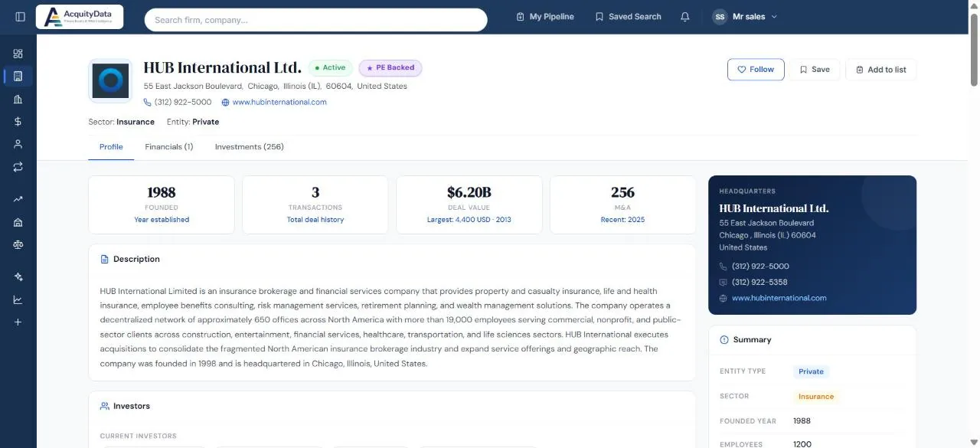The image size is (980, 448).
Task: Click the Save button
Action: (815, 69)
